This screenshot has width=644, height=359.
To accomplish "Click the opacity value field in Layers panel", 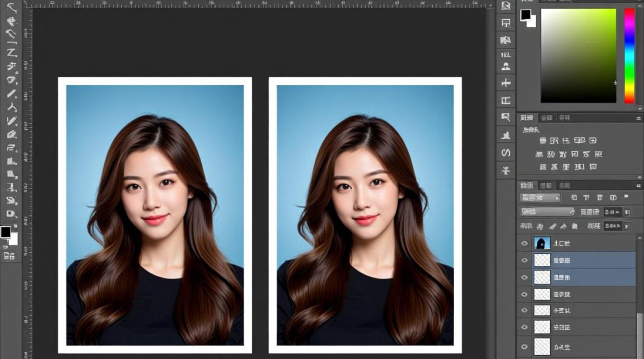I will 613,212.
